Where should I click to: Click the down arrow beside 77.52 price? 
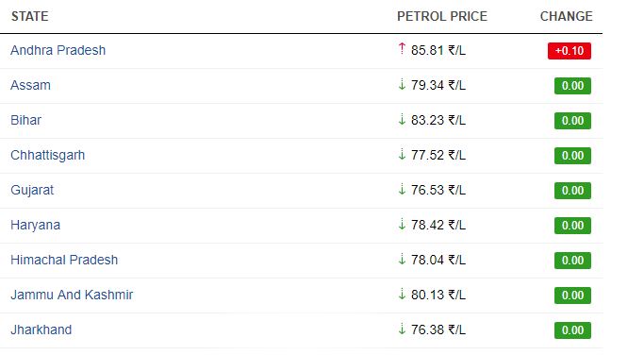coord(402,154)
